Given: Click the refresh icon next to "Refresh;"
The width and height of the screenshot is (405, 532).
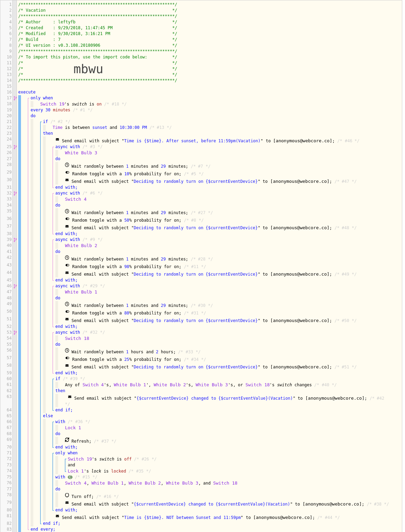Looking at the screenshot, I should tap(67, 440).
